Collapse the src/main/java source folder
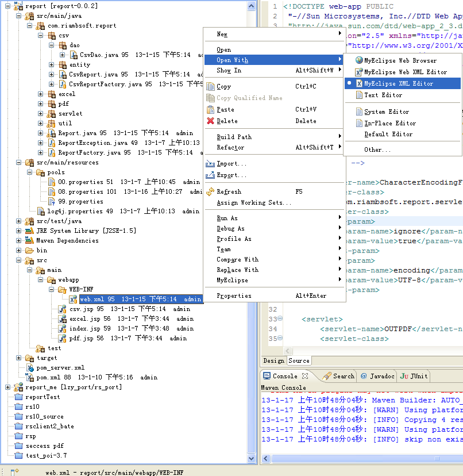 [18, 16]
